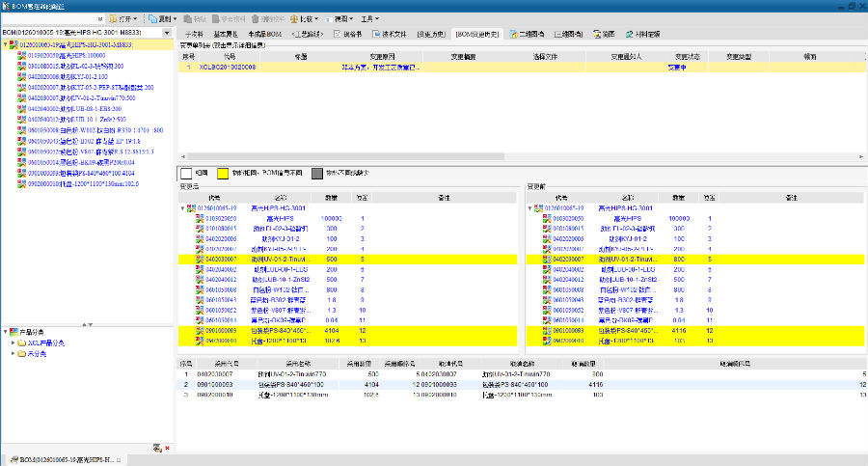Click the red close icon under the category panel
This screenshot has width=868, height=466.
point(168,448)
